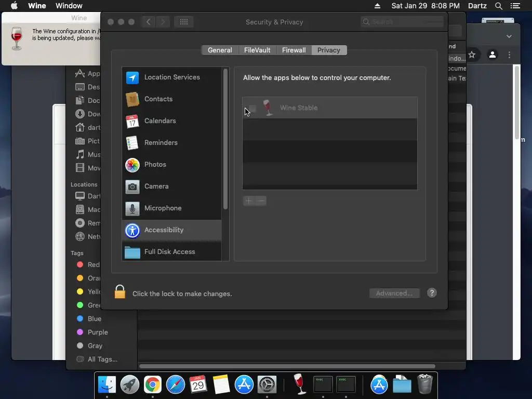Open Calendar from the Dock
The height and width of the screenshot is (399, 532).
coord(198,384)
